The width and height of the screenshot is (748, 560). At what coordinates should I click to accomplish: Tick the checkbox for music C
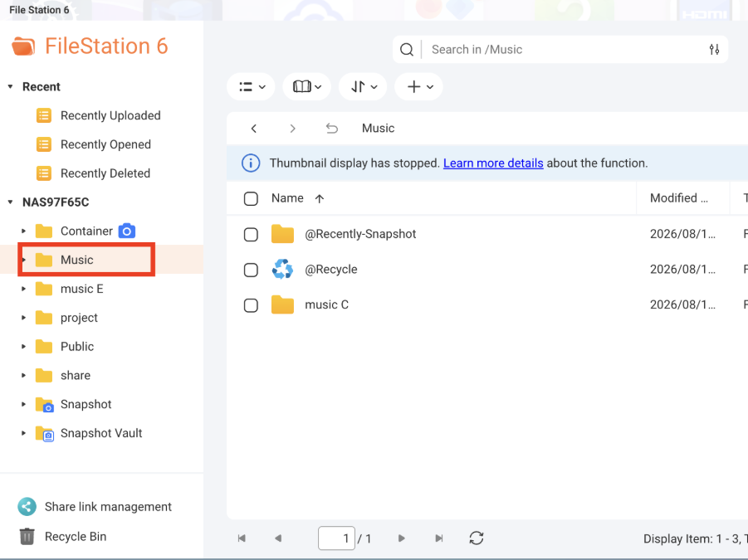coord(251,305)
